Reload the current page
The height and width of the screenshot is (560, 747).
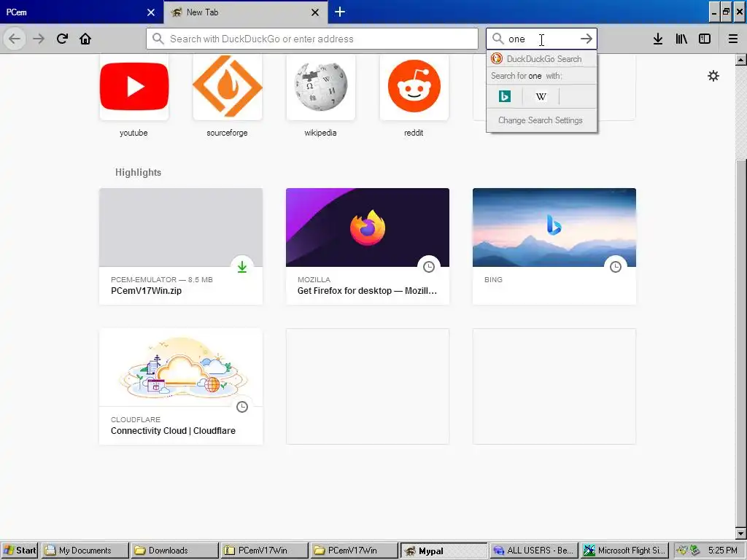point(62,39)
